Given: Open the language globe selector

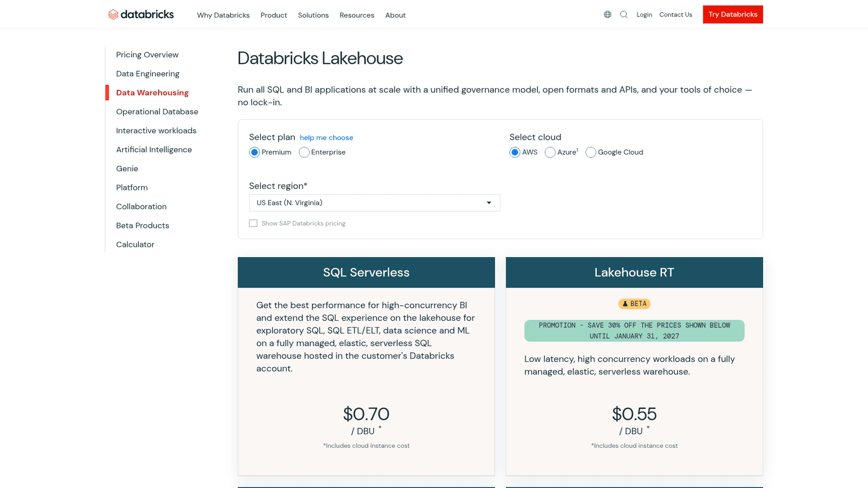Looking at the screenshot, I should pos(608,14).
